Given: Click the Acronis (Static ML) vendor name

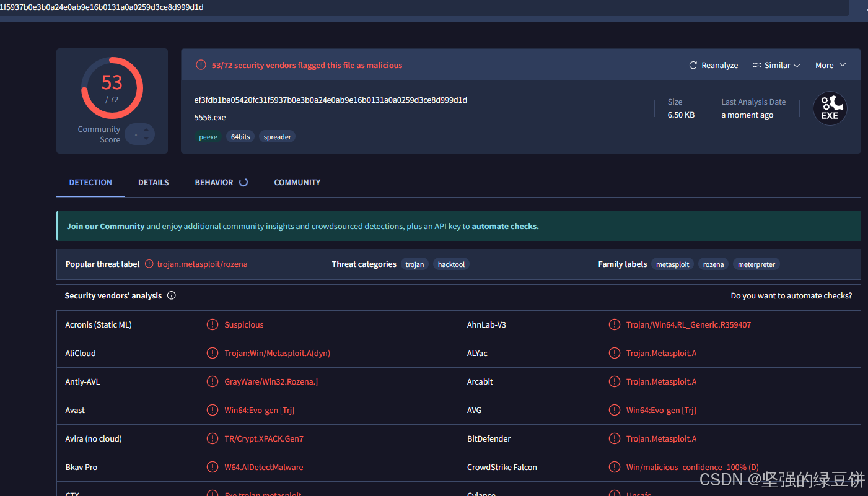Looking at the screenshot, I should click(x=99, y=324).
